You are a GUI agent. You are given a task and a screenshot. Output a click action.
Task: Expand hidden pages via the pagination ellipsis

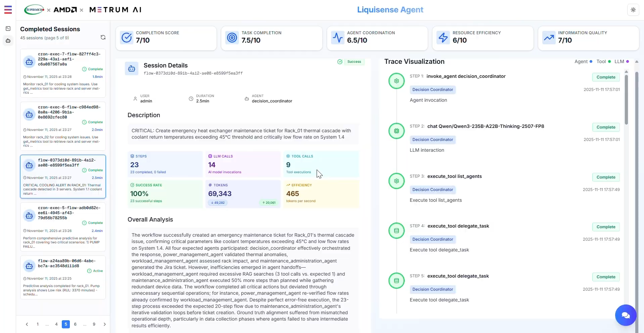[x=47, y=324]
